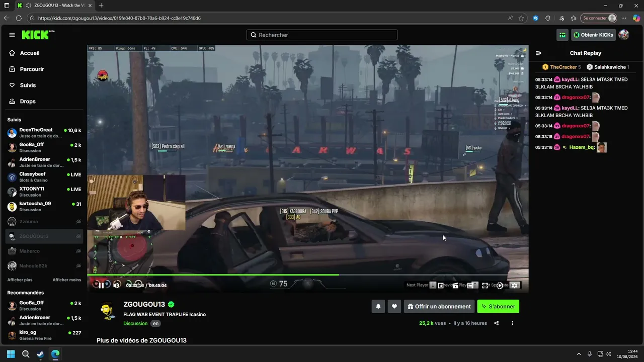
Task: Click Offrir un abonnement button
Action: [x=439, y=306]
